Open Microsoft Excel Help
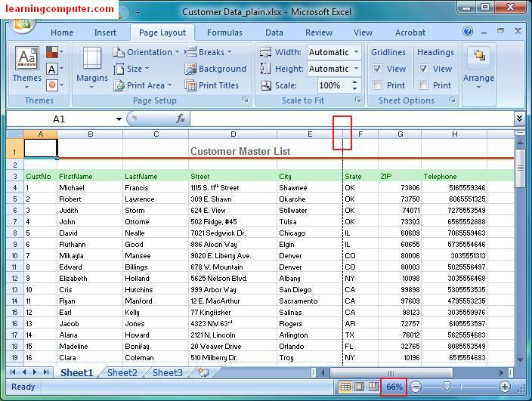 (468, 32)
